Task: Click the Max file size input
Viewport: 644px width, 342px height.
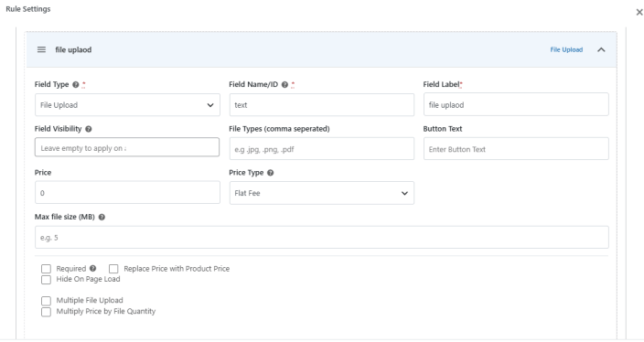Action: [322, 238]
